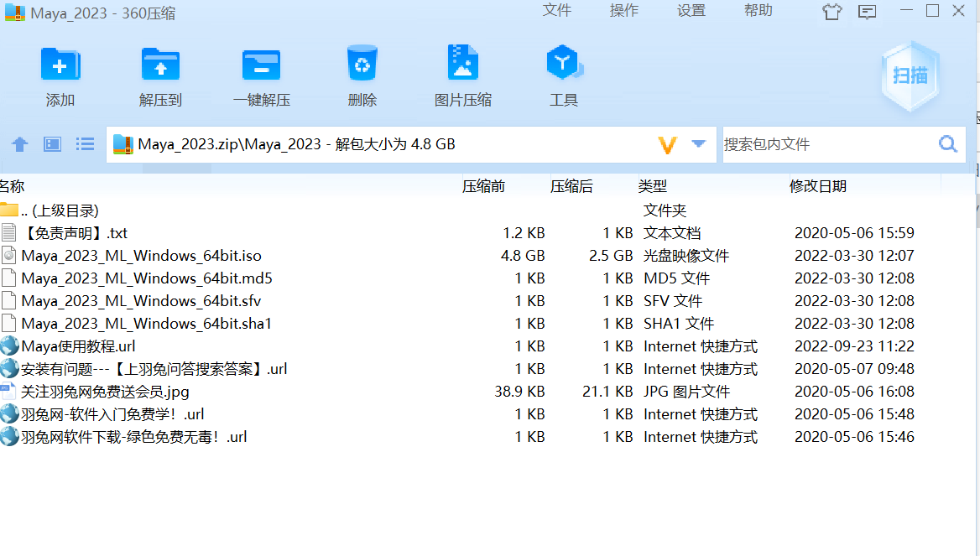Viewport: 980px width, 556px height.
Task: Click the 扫描 (Scan) shield button
Action: (910, 75)
